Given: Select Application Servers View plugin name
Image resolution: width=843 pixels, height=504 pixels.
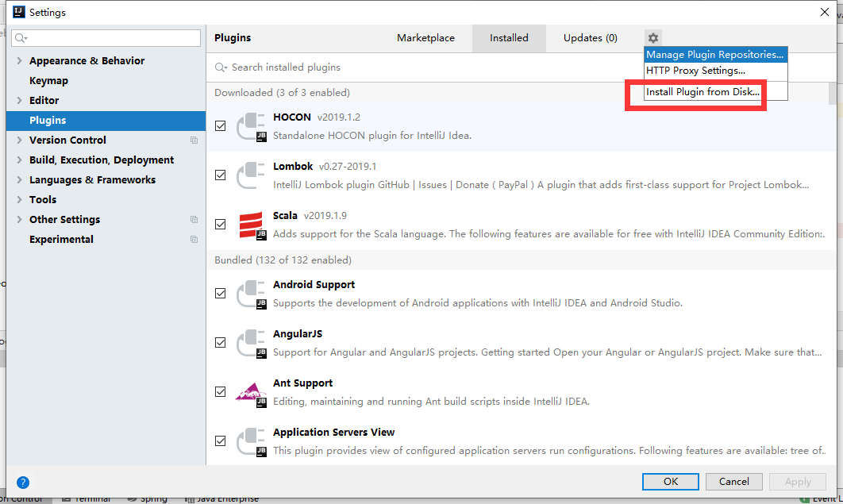Looking at the screenshot, I should pyautogui.click(x=334, y=433).
